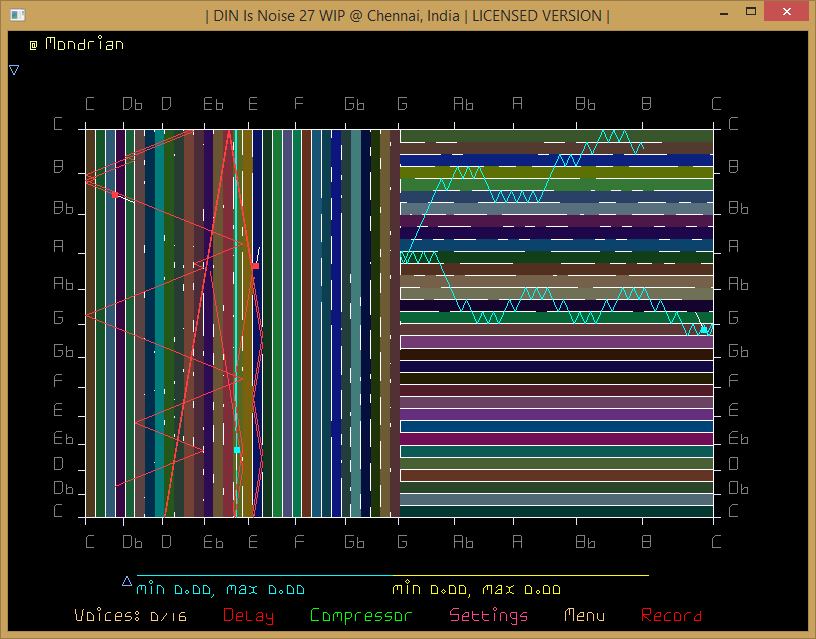
Task: Select the cyan ball marker at right edge near G
Action: [704, 329]
